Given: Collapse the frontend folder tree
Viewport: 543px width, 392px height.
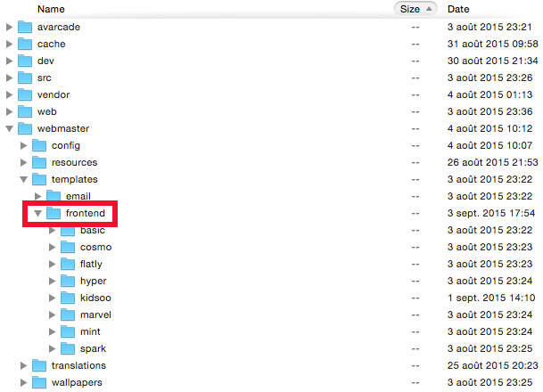Looking at the screenshot, I should [37, 214].
